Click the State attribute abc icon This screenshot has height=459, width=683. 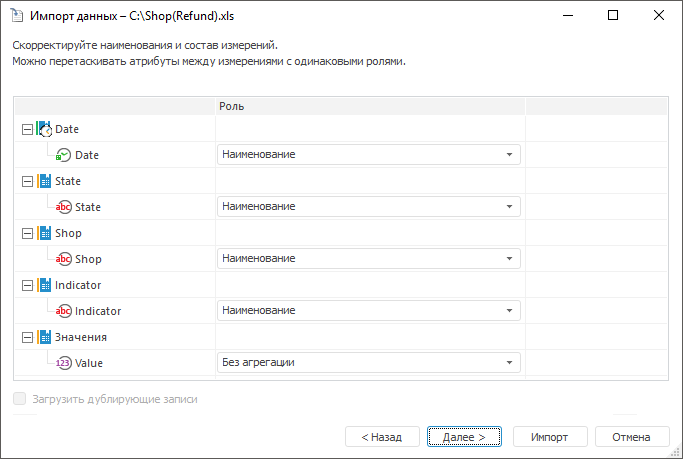(64, 207)
